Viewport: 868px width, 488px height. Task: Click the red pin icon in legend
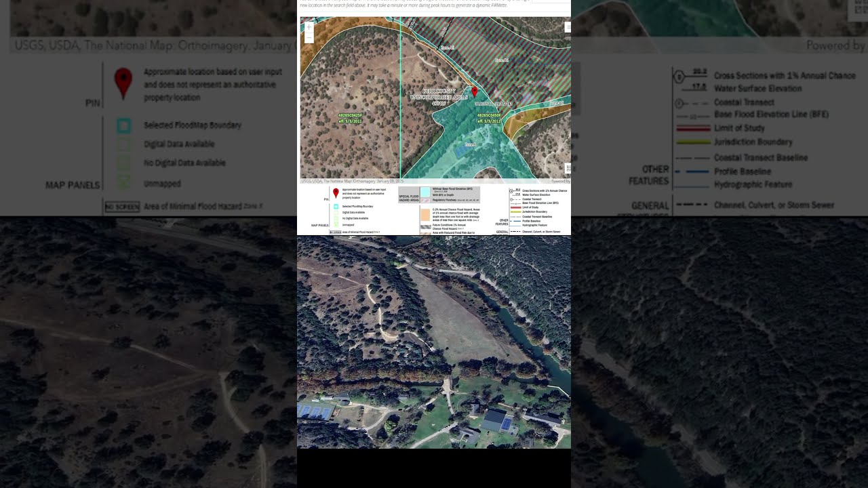coord(336,193)
